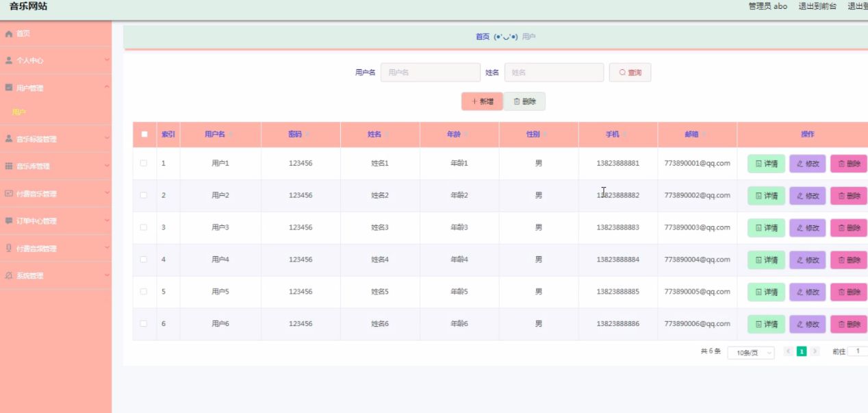
Task: Click the phone number 13823888885
Action: [617, 292]
